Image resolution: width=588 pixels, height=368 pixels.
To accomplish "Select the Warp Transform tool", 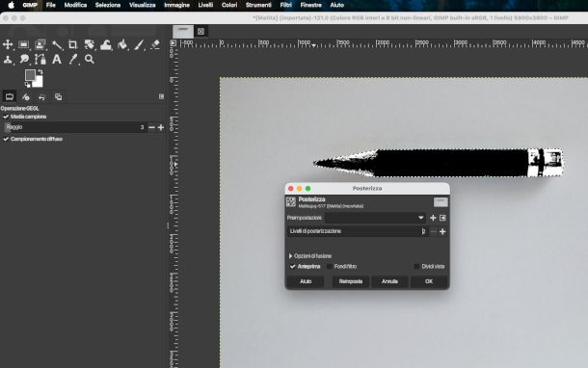I will pyautogui.click(x=106, y=45).
